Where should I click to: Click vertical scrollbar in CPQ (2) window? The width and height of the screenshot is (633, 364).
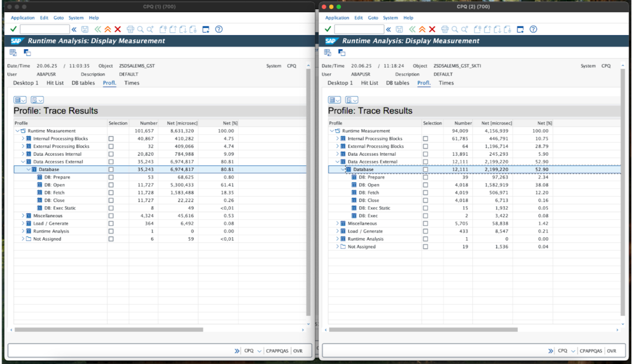pyautogui.click(x=623, y=192)
